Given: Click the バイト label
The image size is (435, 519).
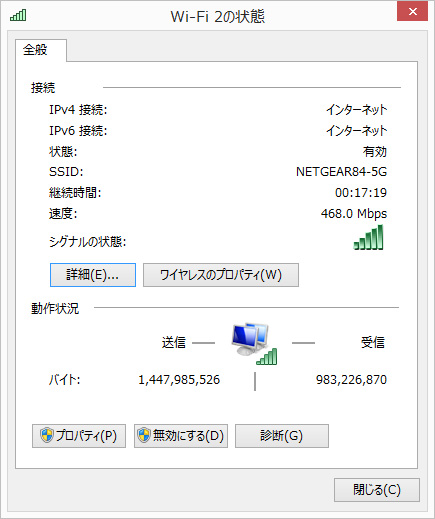Looking at the screenshot, I should [x=65, y=380].
